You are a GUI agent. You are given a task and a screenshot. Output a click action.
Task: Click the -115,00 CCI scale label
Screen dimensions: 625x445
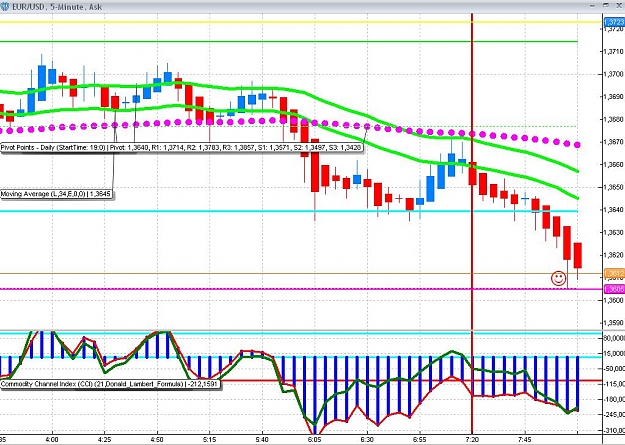615,384
